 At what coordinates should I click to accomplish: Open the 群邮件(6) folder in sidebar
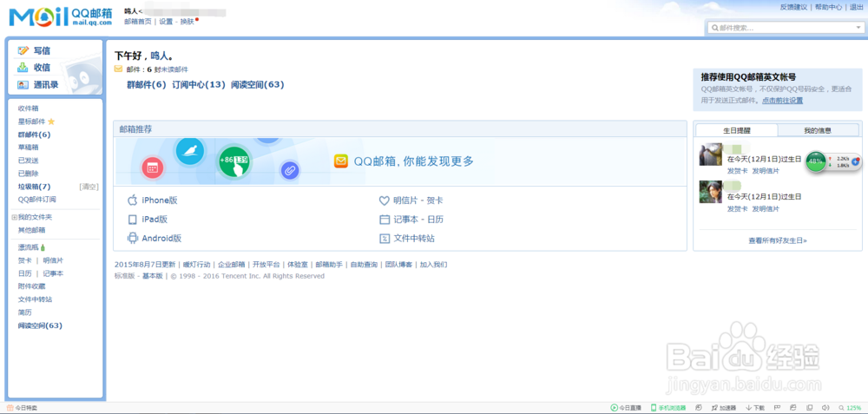coord(35,135)
